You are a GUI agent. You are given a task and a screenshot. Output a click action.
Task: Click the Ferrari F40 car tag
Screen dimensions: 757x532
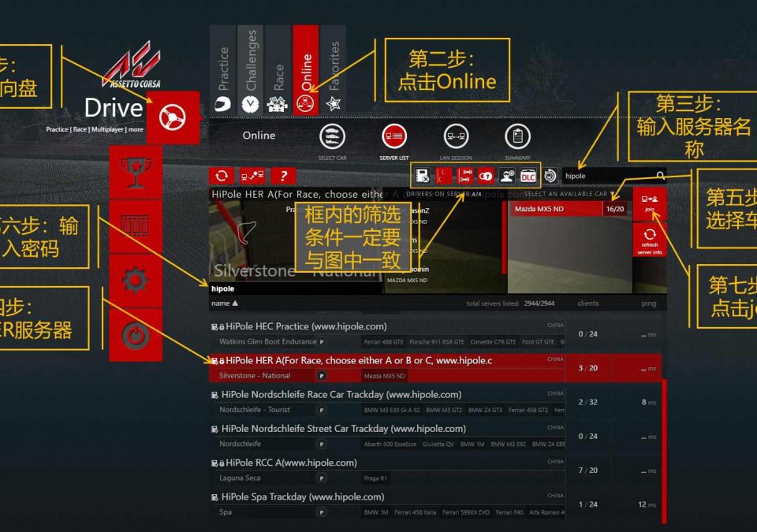tap(509, 512)
